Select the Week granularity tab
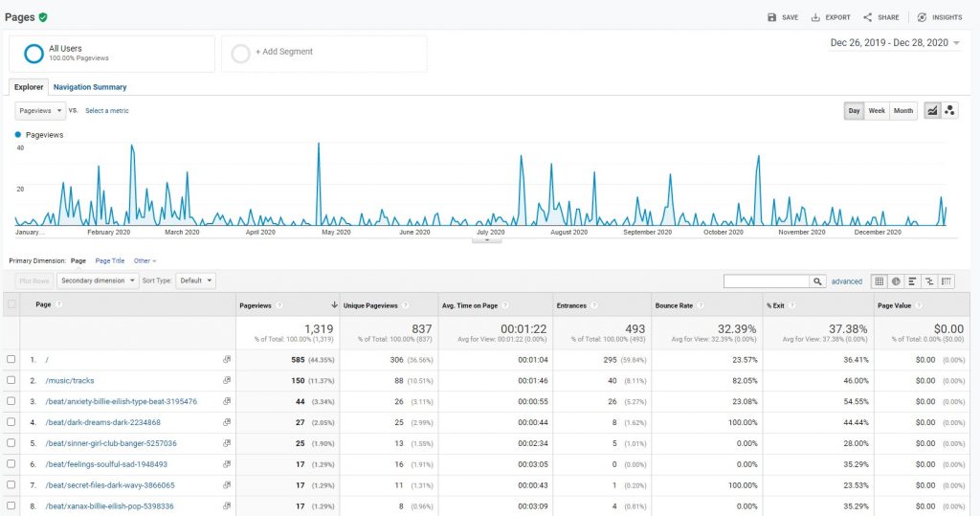This screenshot has height=516, width=980. tap(877, 111)
